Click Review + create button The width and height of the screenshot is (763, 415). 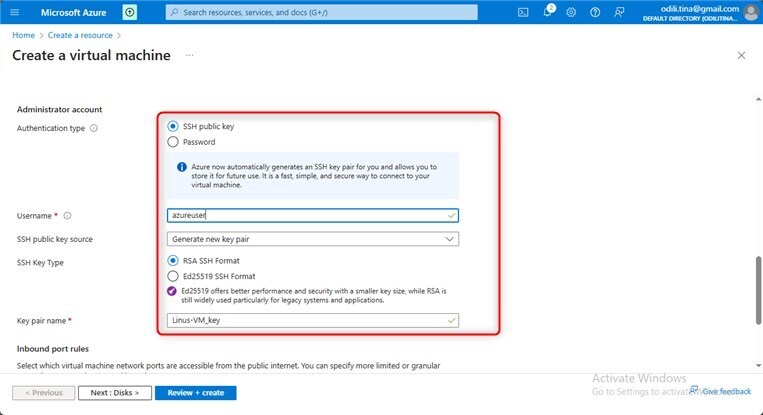point(196,393)
